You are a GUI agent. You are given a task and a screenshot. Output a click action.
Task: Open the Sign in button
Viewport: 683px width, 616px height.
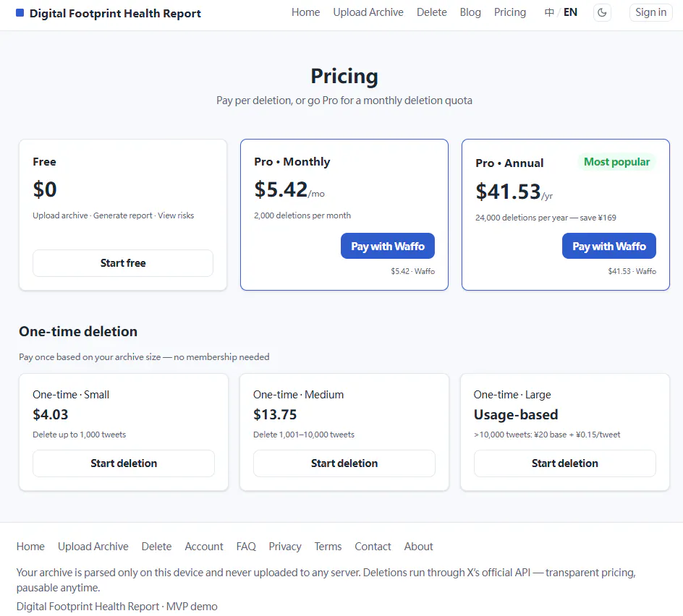(x=650, y=12)
